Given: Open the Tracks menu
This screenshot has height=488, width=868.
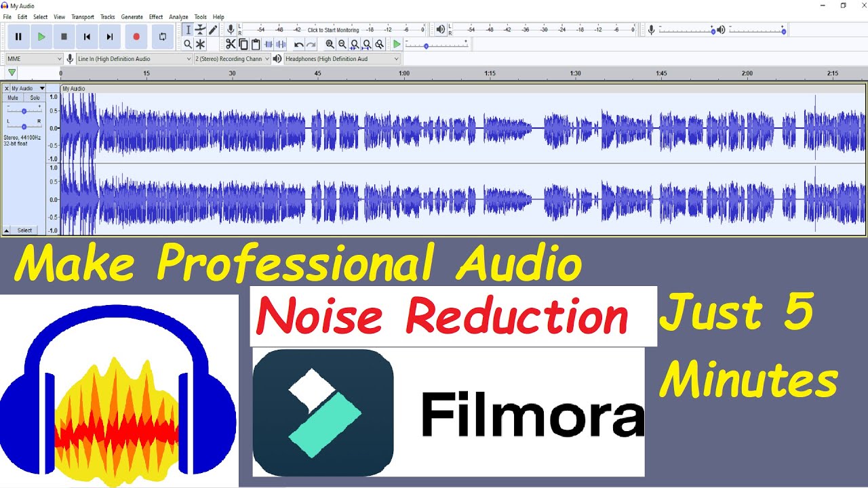Looking at the screenshot, I should click(108, 17).
